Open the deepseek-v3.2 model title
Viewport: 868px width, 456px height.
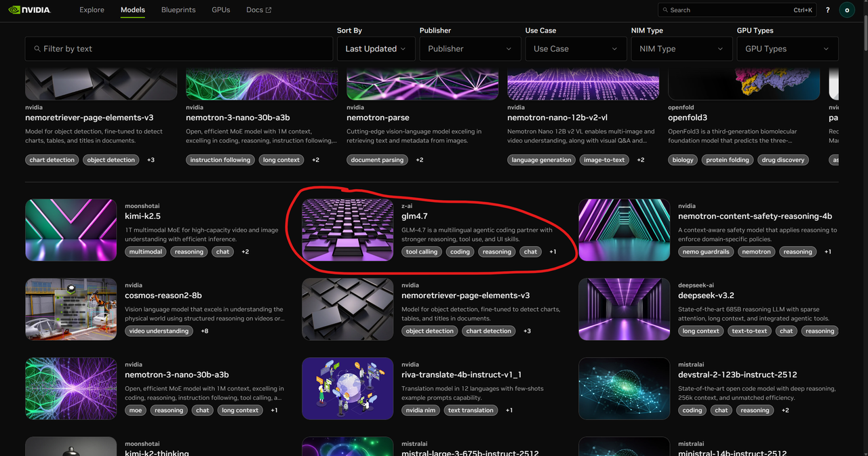pos(706,295)
